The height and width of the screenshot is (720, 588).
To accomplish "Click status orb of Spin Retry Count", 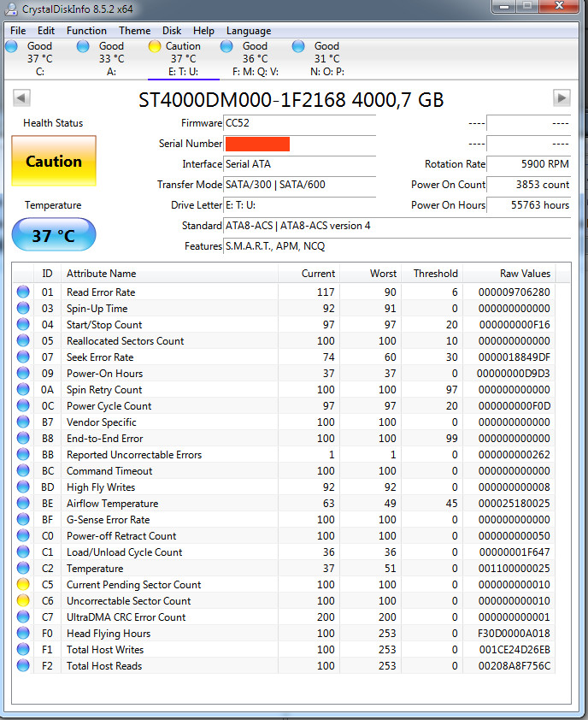I will click(23, 389).
